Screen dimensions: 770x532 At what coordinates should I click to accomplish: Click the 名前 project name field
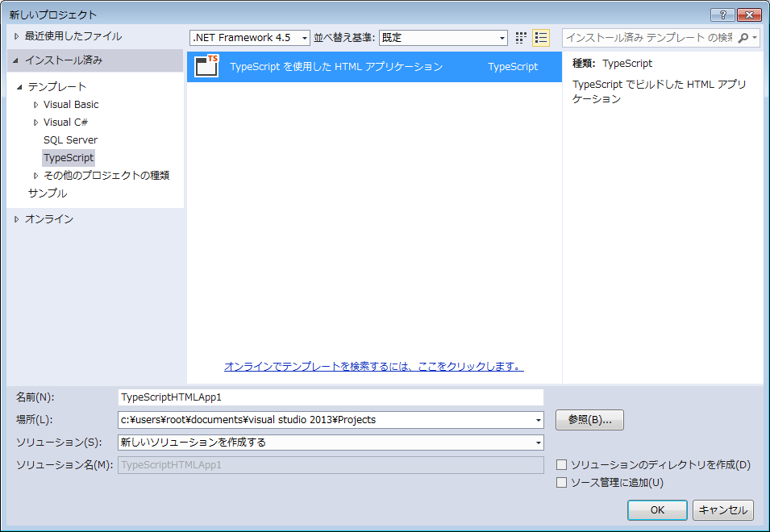pos(331,397)
